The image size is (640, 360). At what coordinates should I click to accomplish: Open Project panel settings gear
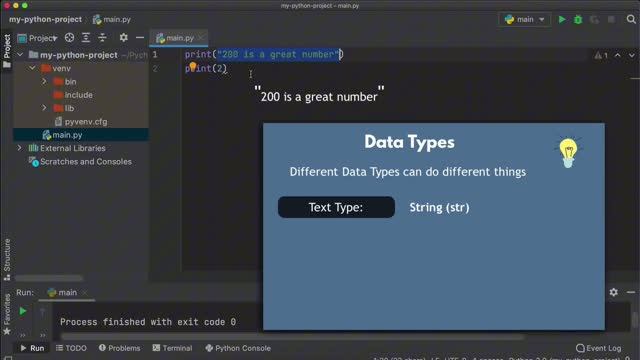point(123,38)
